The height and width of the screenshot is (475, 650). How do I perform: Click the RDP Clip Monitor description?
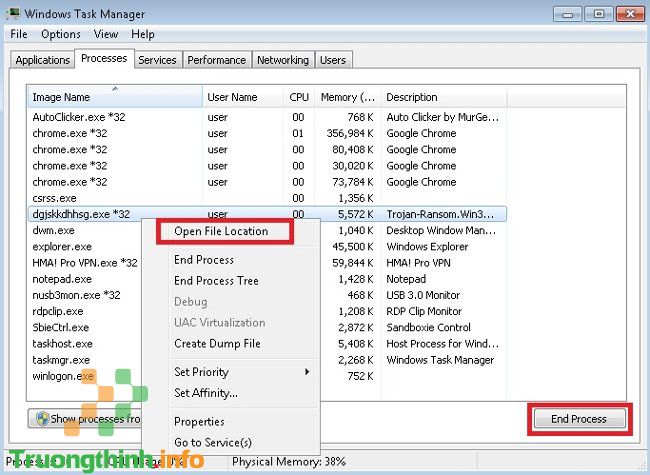tap(424, 311)
